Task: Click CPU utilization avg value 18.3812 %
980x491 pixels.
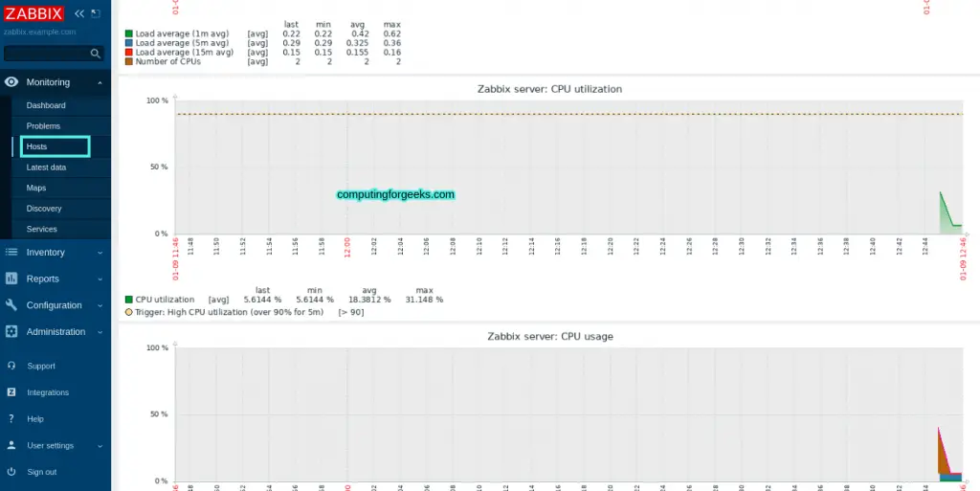Action: pyautogui.click(x=369, y=300)
